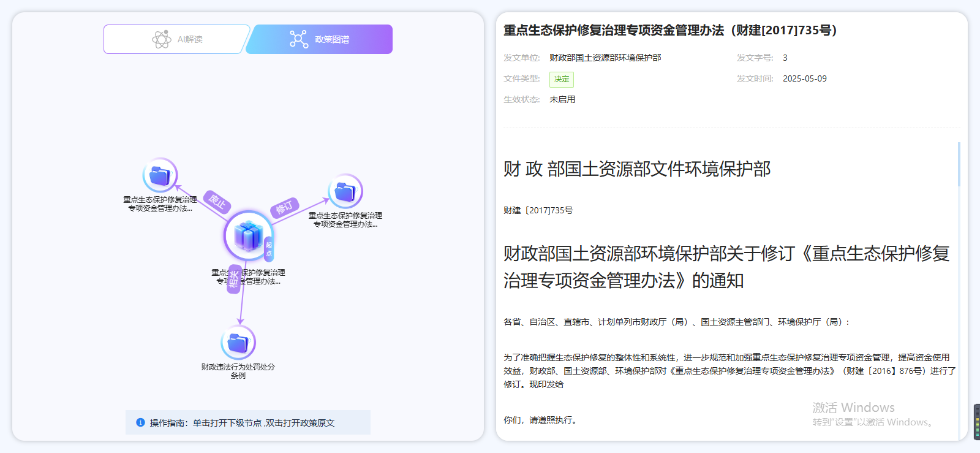Click the 修订 relationship label

pyautogui.click(x=285, y=208)
